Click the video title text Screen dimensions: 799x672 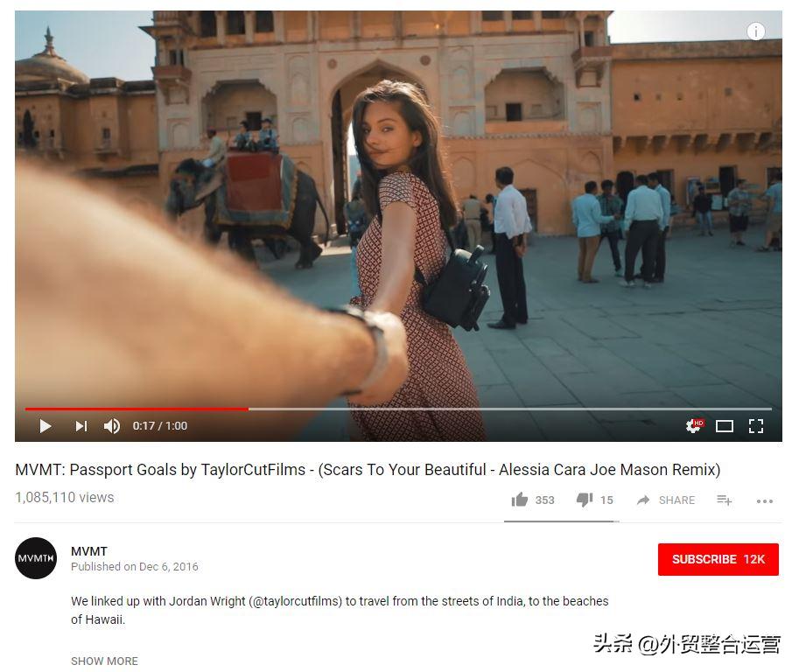click(368, 470)
